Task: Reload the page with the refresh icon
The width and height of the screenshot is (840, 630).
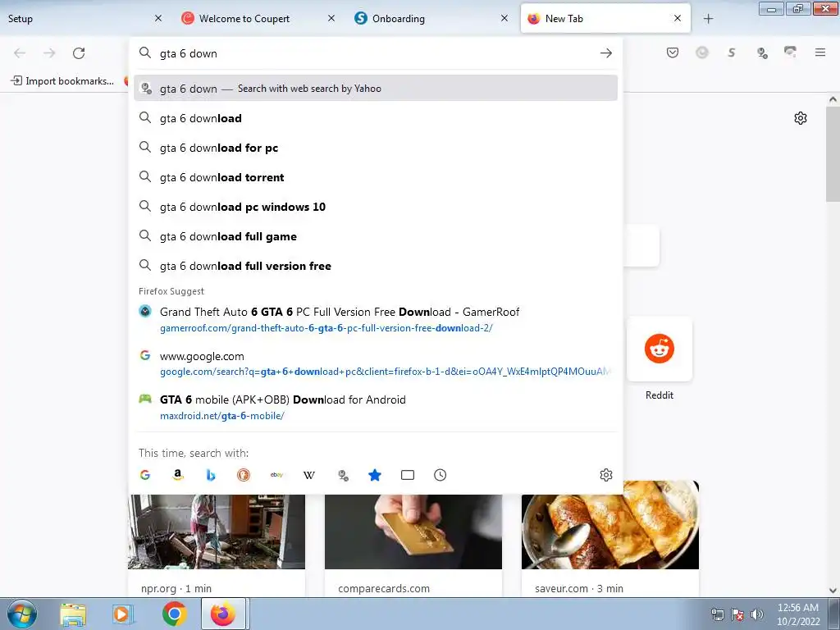Action: pyautogui.click(x=79, y=53)
